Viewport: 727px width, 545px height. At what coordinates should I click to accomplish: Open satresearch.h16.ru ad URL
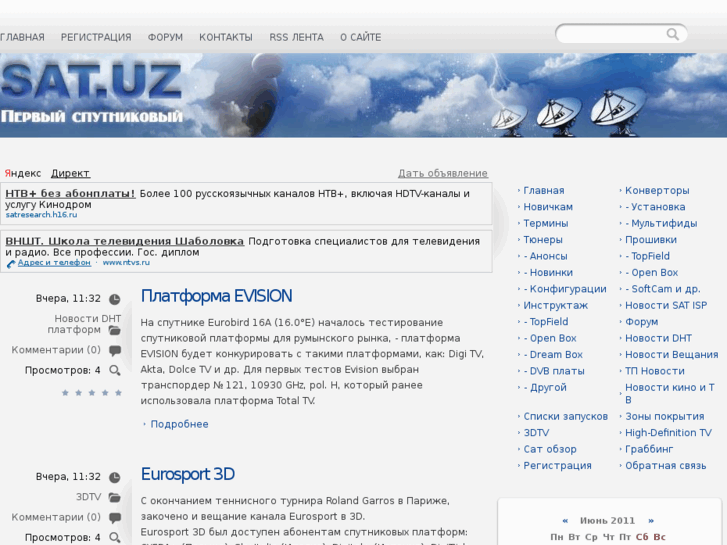click(x=41, y=215)
